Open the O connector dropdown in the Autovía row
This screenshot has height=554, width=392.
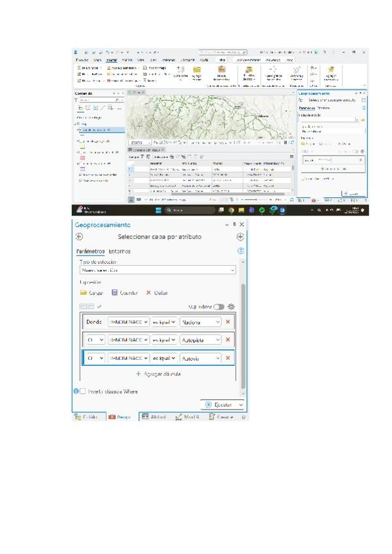[95, 358]
